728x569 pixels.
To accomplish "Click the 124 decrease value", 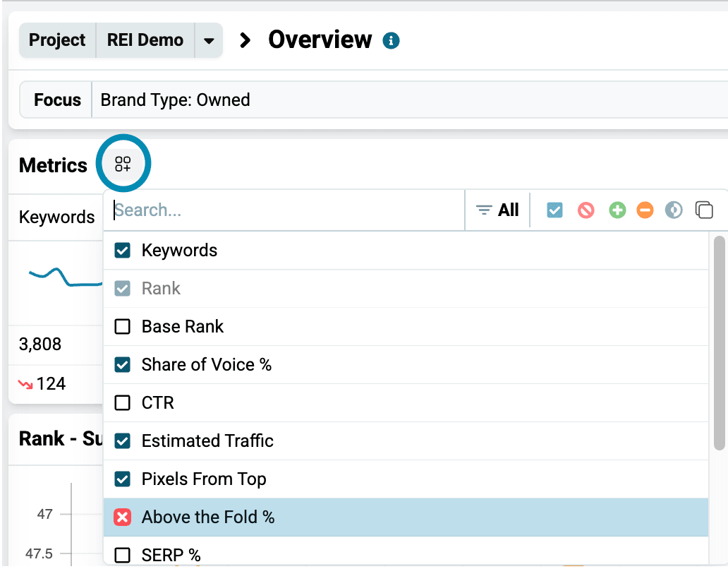I will click(51, 383).
